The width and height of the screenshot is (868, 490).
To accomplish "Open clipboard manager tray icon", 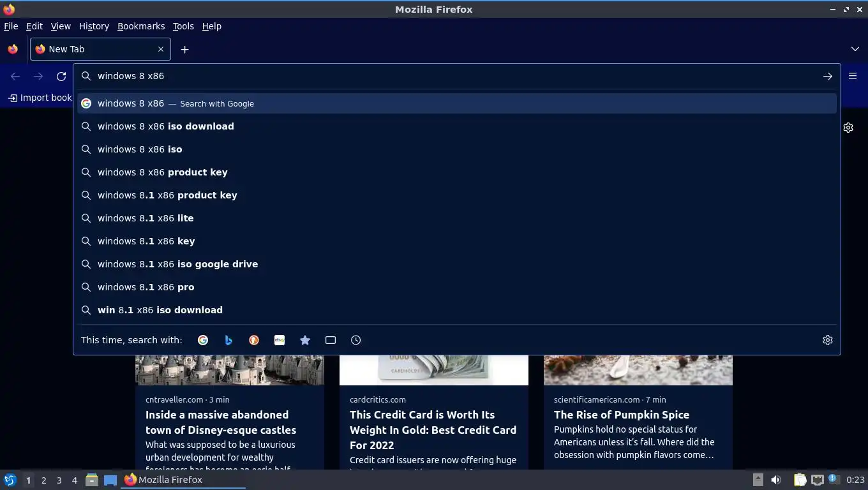I will click(x=800, y=480).
